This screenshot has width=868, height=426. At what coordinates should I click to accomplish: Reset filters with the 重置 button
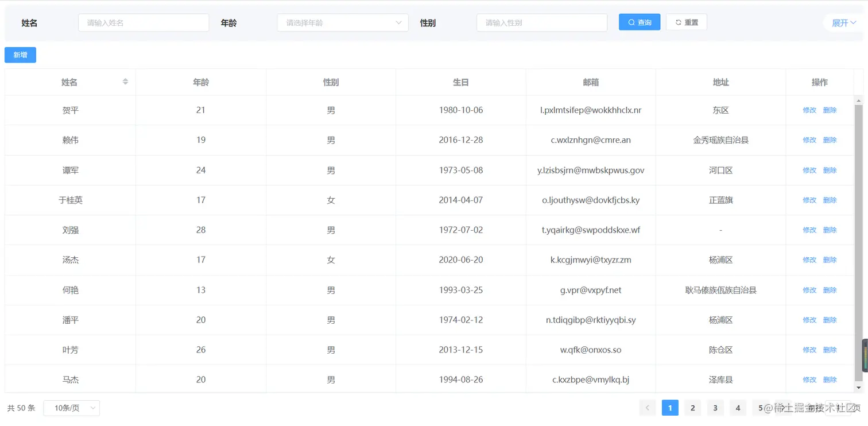(x=687, y=22)
